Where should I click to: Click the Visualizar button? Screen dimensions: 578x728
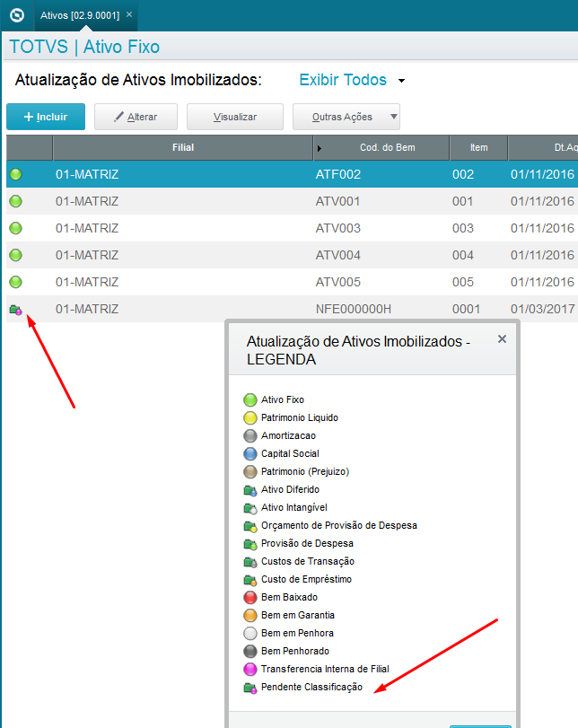point(235,117)
